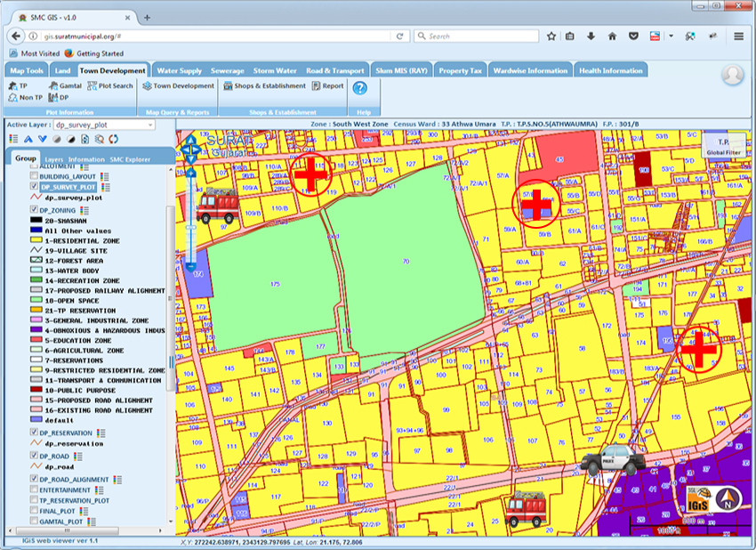Open the layer legend toolbar icon
Screen dimensions: 756x550
[13, 139]
